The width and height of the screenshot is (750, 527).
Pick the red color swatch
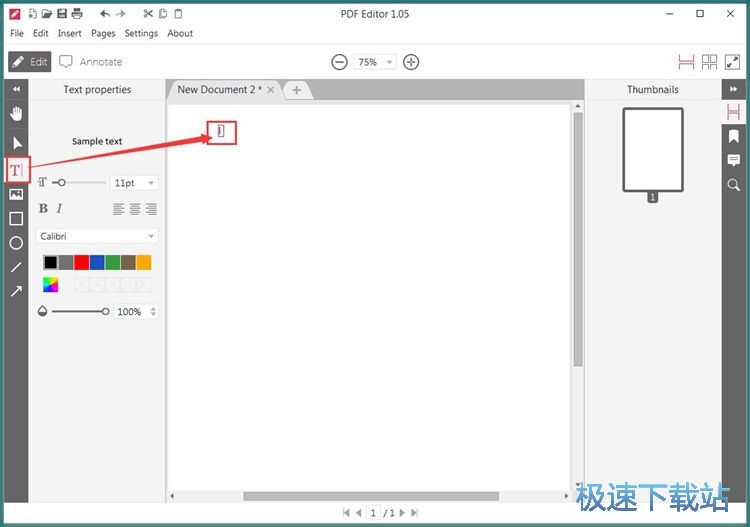81,262
